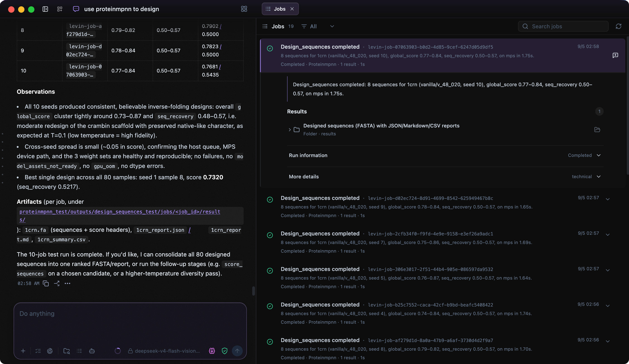Refresh the jobs list
Screen dimensions: 629x364
pos(619,26)
